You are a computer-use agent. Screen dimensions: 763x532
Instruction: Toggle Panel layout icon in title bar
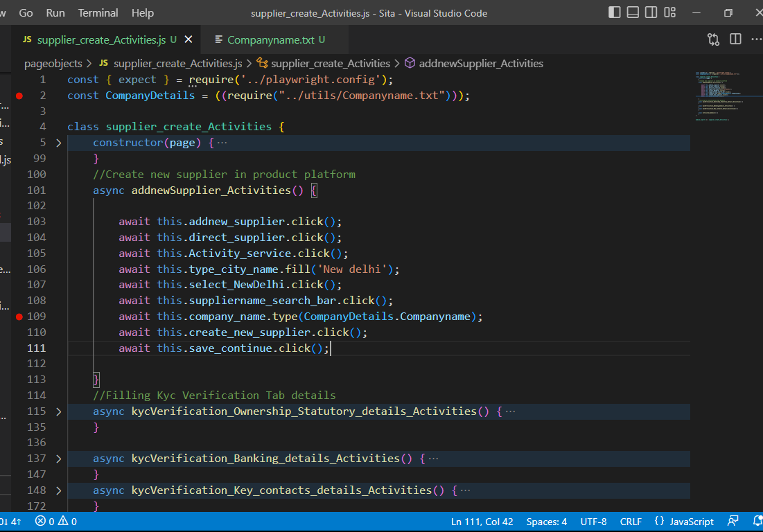click(633, 12)
